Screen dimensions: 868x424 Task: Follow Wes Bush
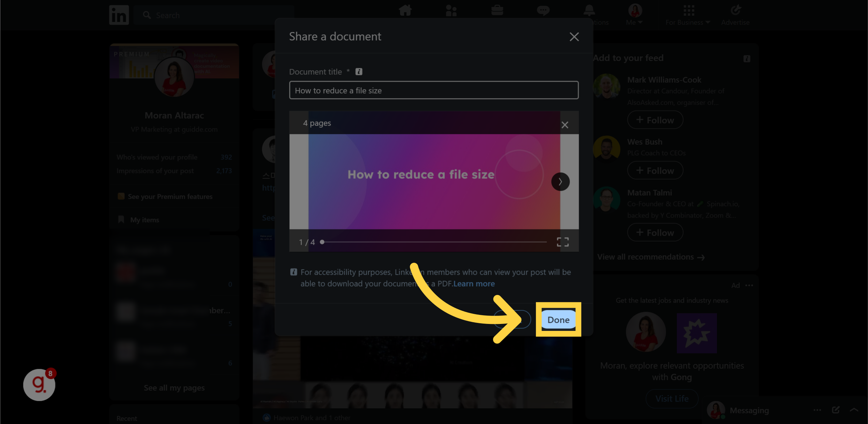tap(655, 171)
